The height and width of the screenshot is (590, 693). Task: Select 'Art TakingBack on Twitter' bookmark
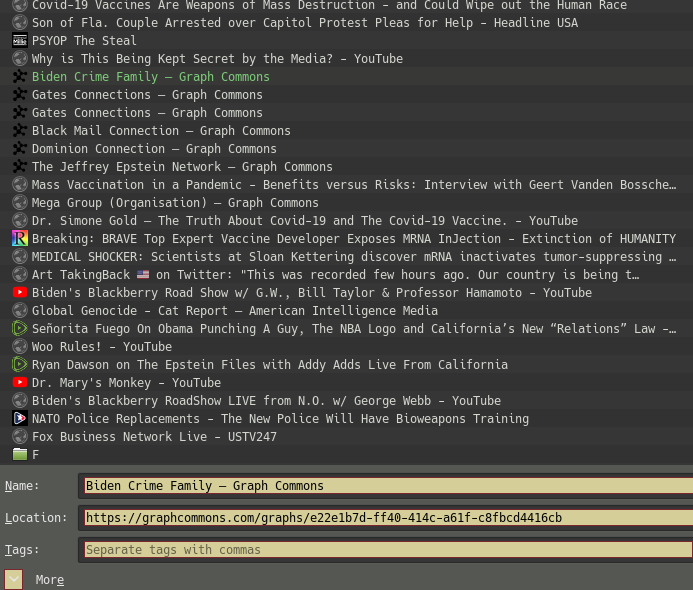pos(346,274)
